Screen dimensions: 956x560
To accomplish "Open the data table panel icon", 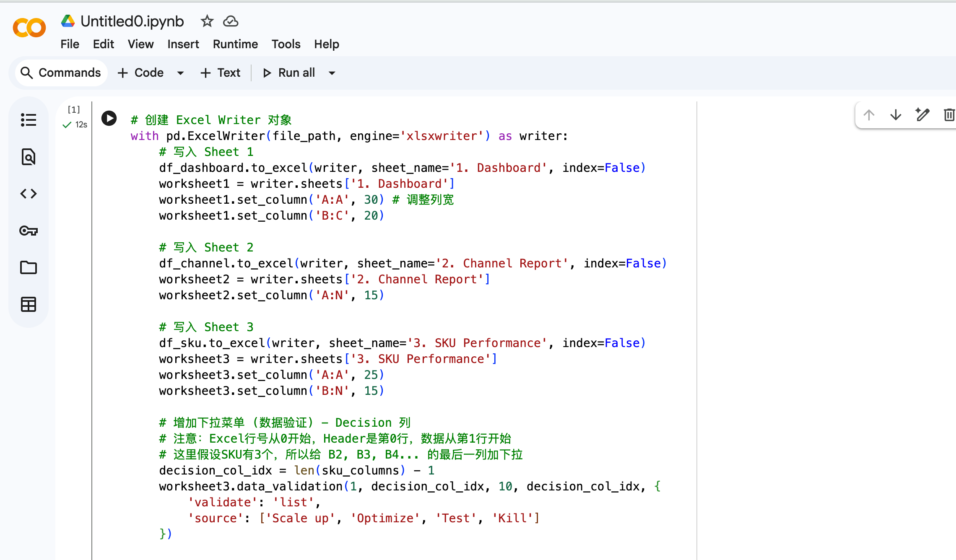I will pos(29,304).
